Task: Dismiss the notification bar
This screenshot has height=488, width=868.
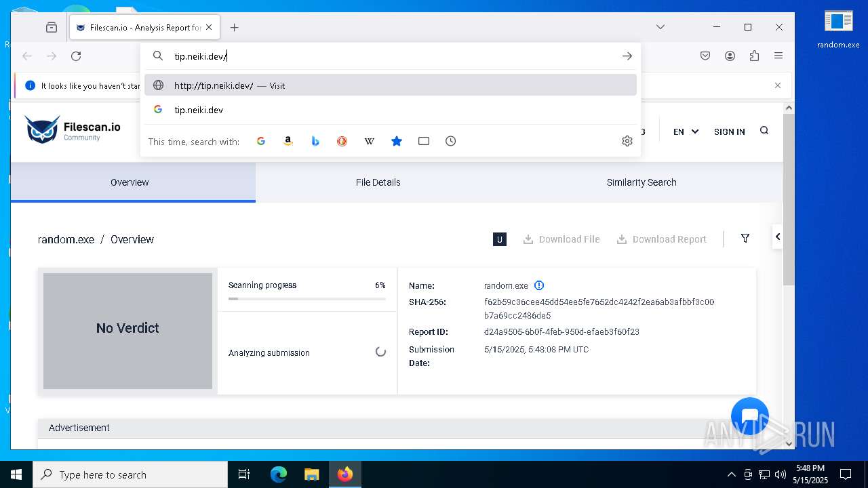Action: [778, 85]
